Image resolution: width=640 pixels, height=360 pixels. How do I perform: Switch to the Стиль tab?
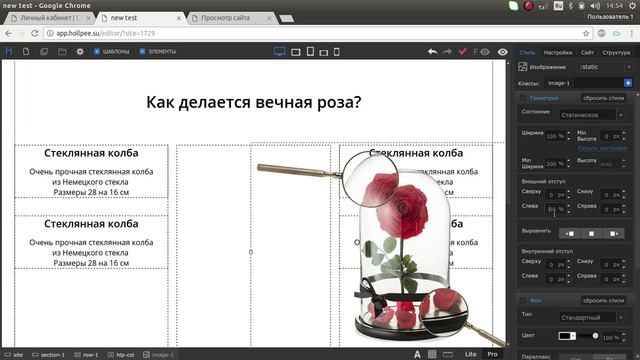coord(527,52)
